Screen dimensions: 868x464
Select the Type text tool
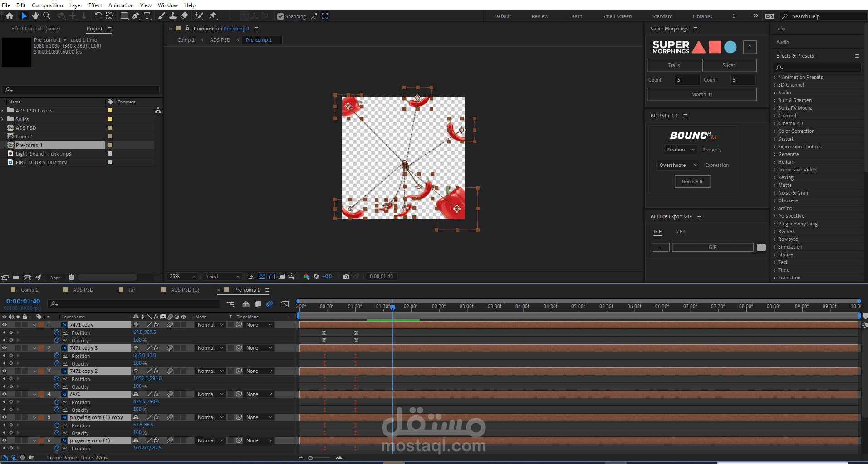coord(147,16)
